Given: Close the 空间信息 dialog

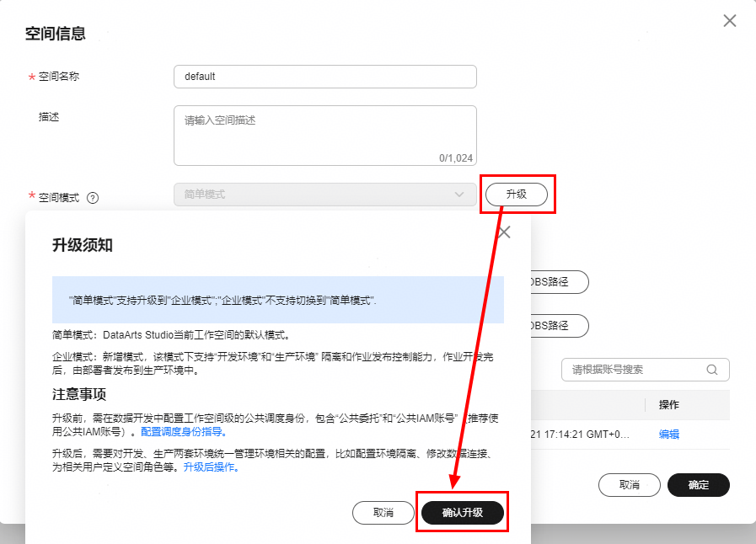Looking at the screenshot, I should tap(730, 21).
